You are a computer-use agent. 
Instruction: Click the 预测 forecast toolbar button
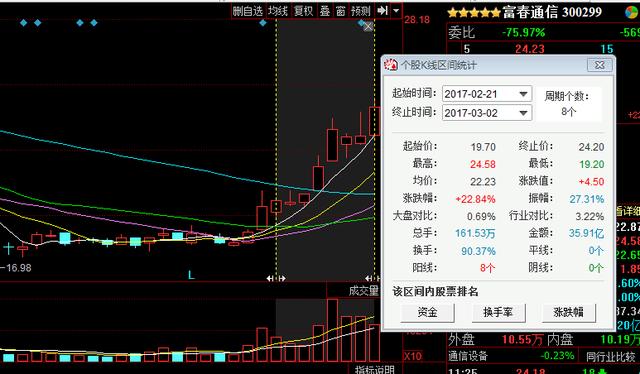point(361,11)
